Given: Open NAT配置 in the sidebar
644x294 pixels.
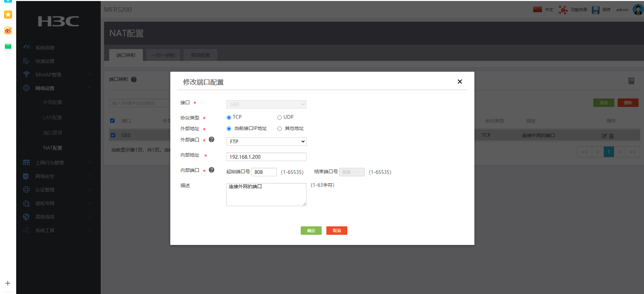Looking at the screenshot, I should click(53, 148).
